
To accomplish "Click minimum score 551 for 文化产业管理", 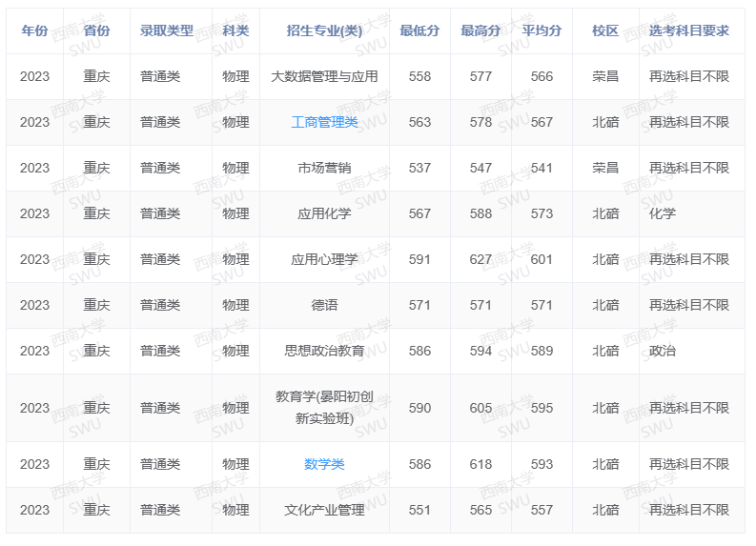I will (x=419, y=510).
